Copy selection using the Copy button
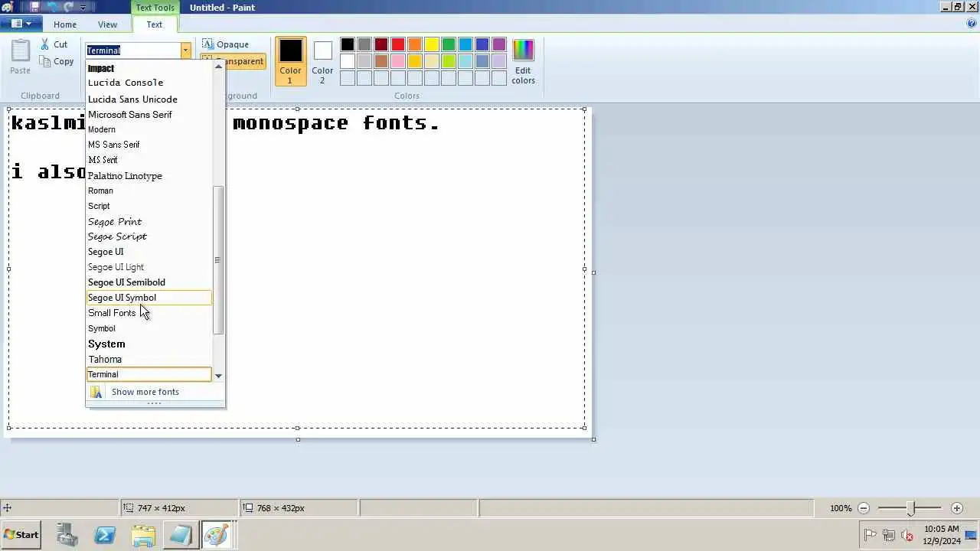The height and width of the screenshot is (551, 980). click(57, 61)
